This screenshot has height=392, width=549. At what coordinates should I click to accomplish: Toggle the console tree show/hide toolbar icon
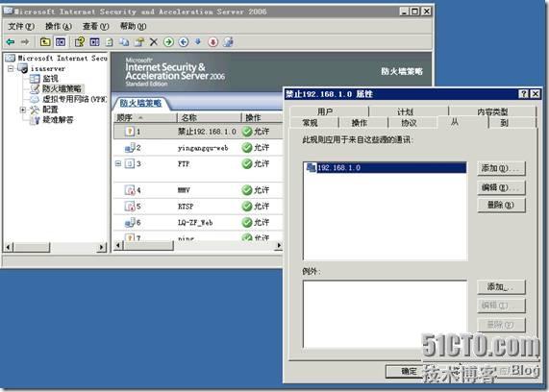(x=61, y=42)
